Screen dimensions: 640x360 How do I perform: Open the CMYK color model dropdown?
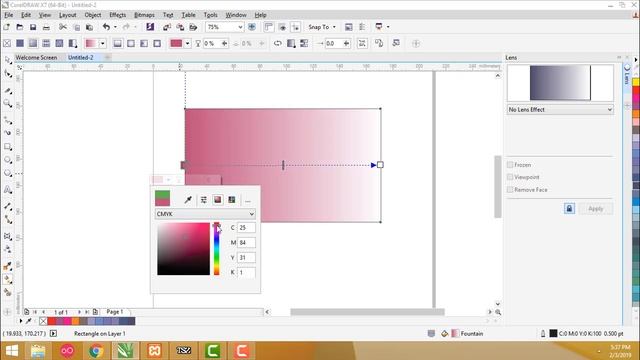point(205,214)
